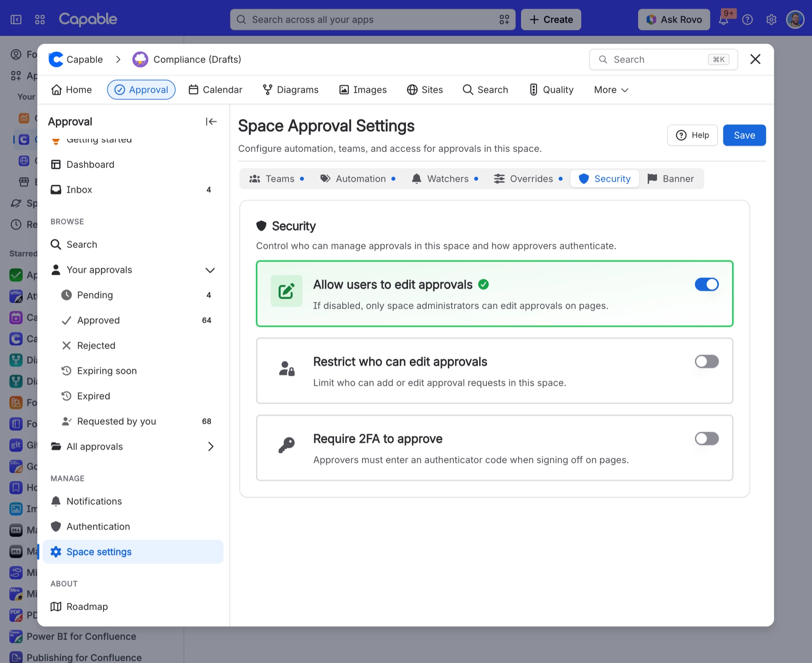The height and width of the screenshot is (663, 812).
Task: Focus the Search across all your apps field
Action: click(372, 19)
